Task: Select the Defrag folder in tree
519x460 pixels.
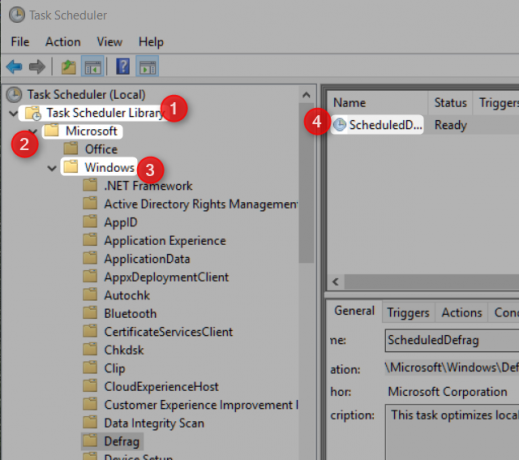Action: click(x=113, y=441)
